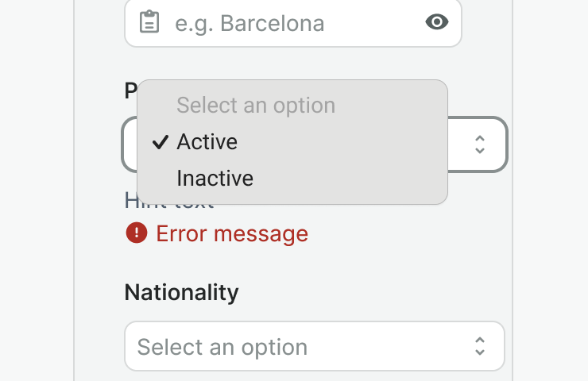Click the red error exclamation icon
The height and width of the screenshot is (381, 588).
point(136,233)
